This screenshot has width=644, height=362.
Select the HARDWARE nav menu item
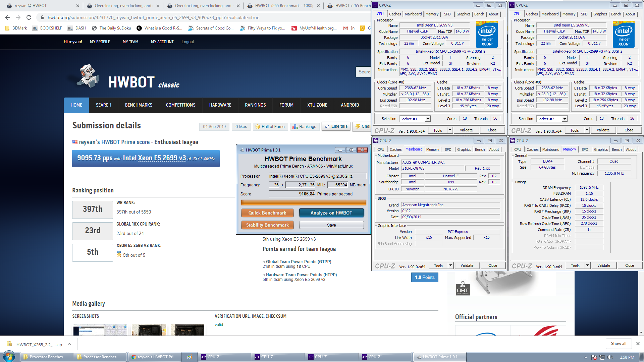coord(220,105)
